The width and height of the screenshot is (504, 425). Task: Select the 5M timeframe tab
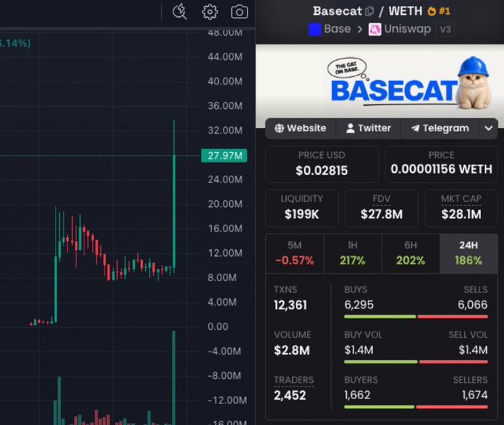(295, 254)
